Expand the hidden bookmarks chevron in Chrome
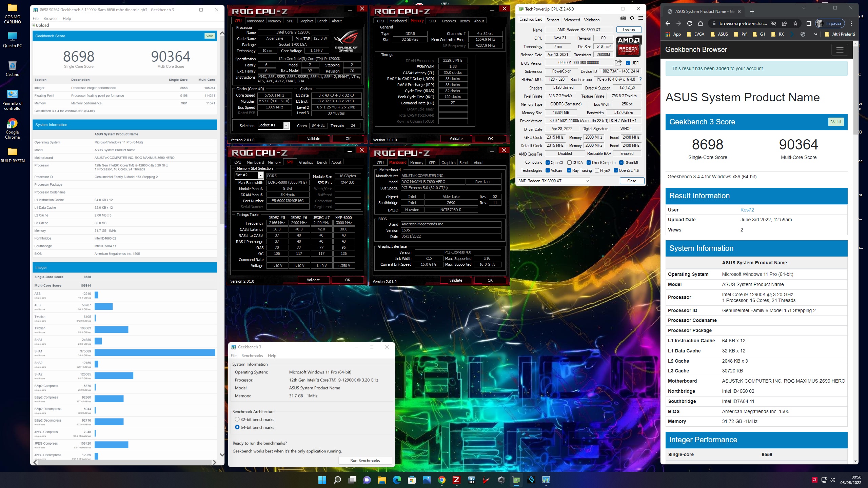The height and width of the screenshot is (488, 868). point(815,34)
